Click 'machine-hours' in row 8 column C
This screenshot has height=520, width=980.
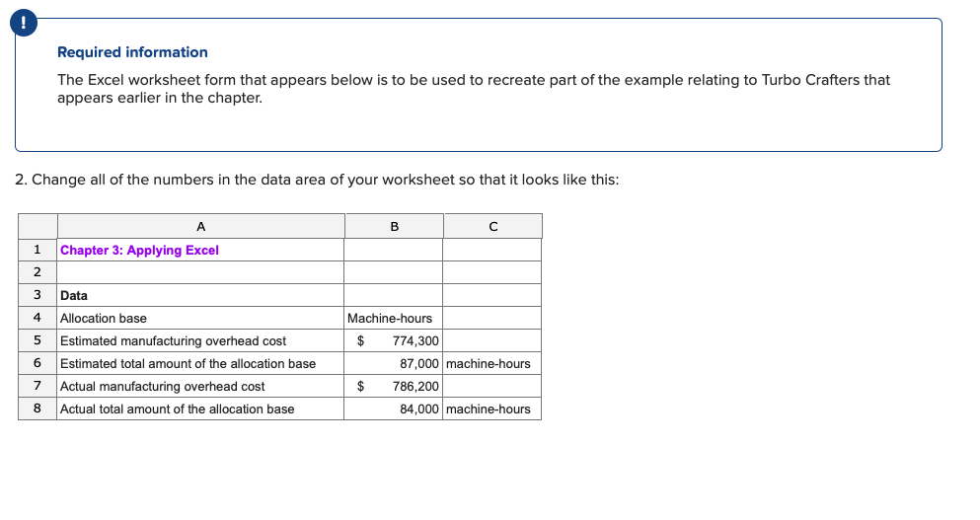click(x=491, y=409)
